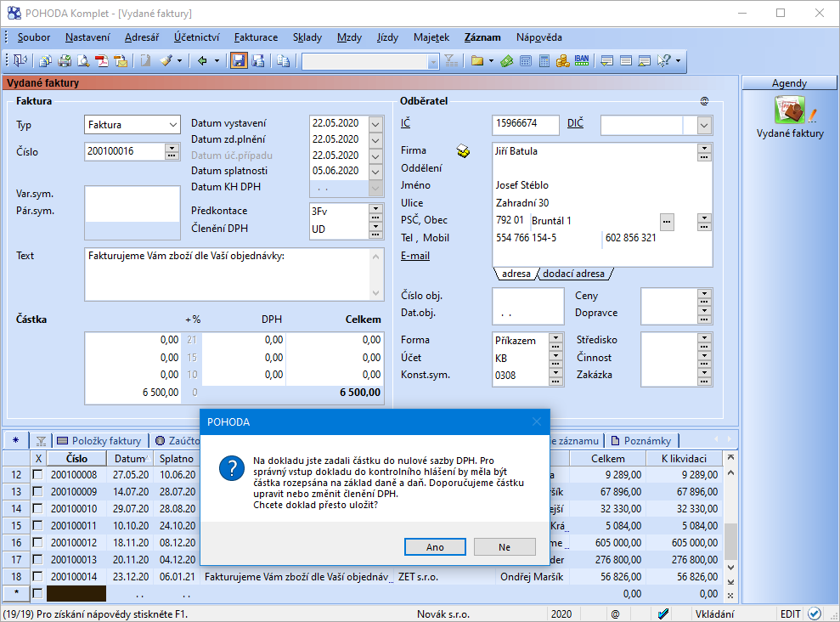The width and height of the screenshot is (840, 622).
Task: Click the yellow folder icon in the toolbar
Action: 476,61
